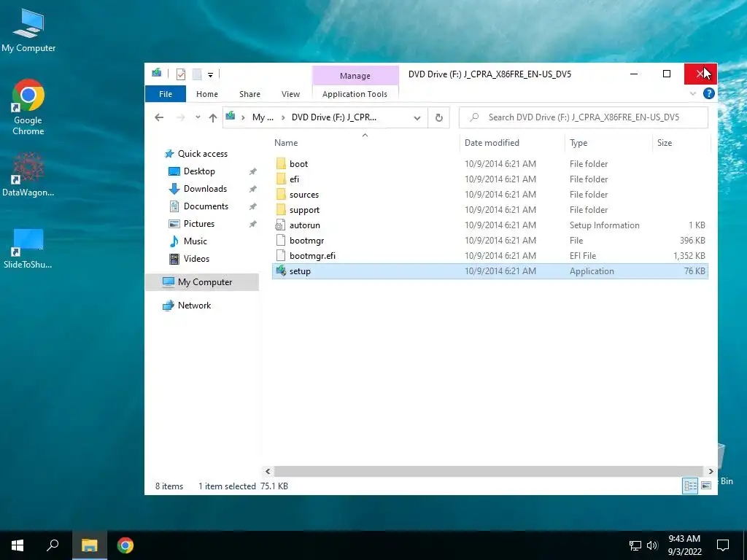Click the Properties icon in Quick Access Toolbar
The image size is (747, 560).
point(181,74)
